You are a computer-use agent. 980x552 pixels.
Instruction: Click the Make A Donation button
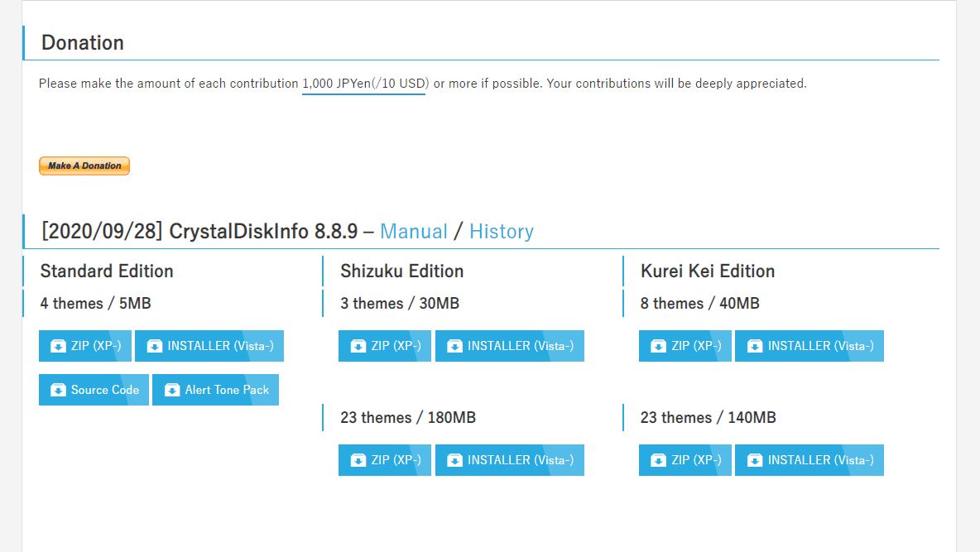point(84,166)
